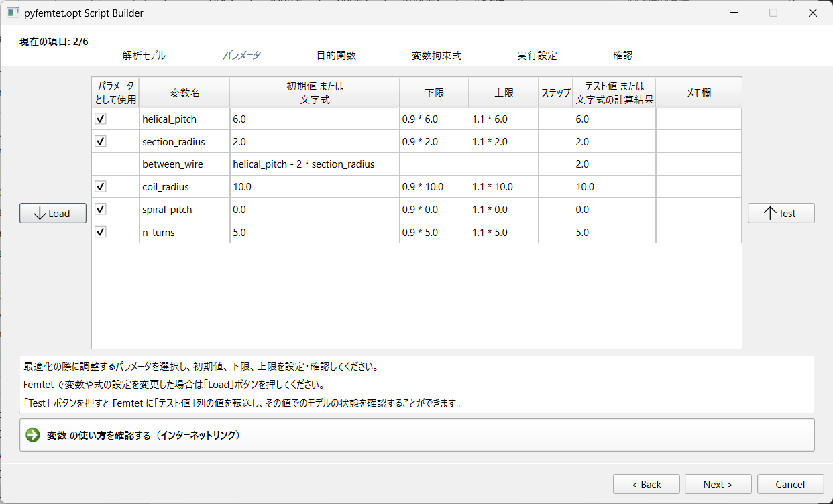Click the helical_pitch initial value 6.0

coord(315,119)
